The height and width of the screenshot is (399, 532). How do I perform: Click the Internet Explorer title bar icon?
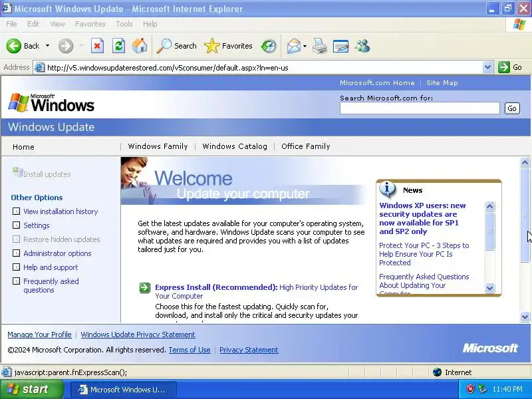(7, 8)
